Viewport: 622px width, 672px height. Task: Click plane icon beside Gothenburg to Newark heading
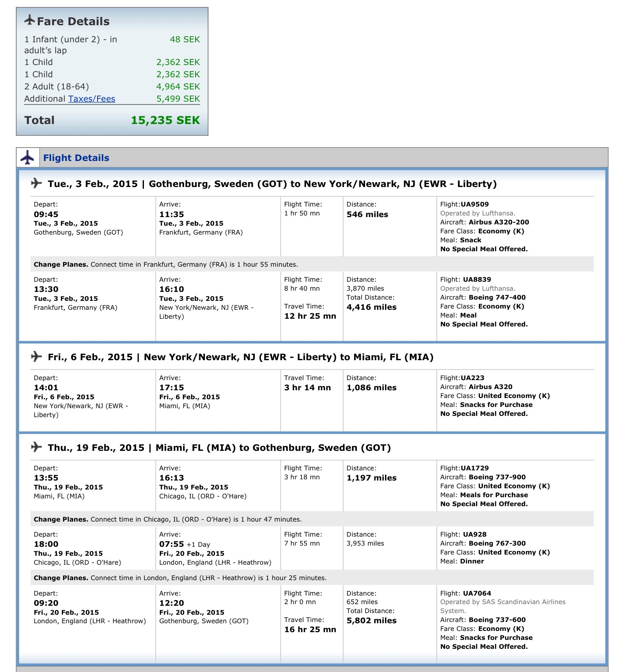37,183
